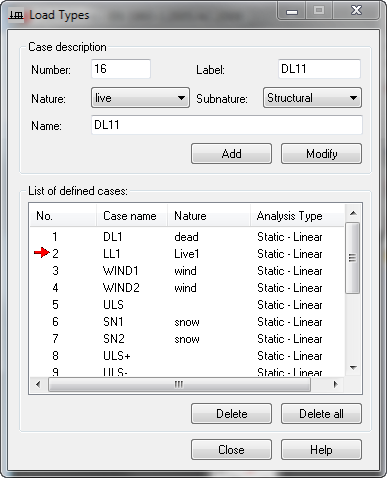The height and width of the screenshot is (478, 387).
Task: Click the Analysis Type column header
Action: point(297,216)
